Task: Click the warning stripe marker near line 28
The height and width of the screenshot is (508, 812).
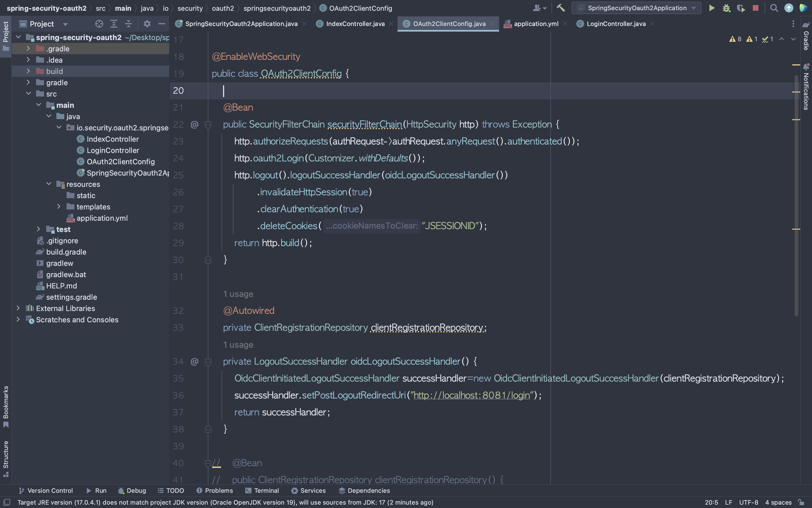Action: 796,229
